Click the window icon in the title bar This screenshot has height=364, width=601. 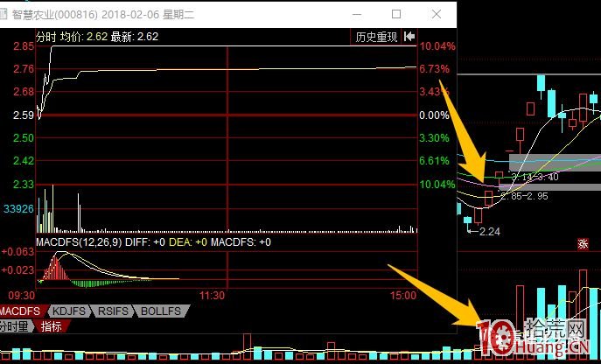coord(3,14)
